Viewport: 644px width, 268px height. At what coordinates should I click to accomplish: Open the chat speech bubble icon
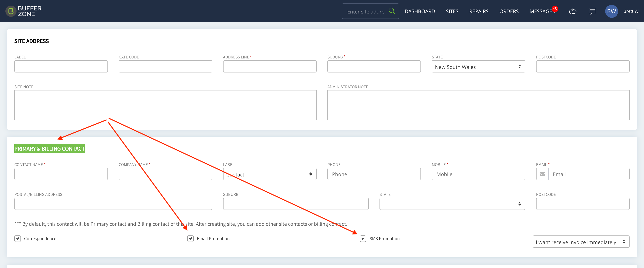click(x=592, y=11)
